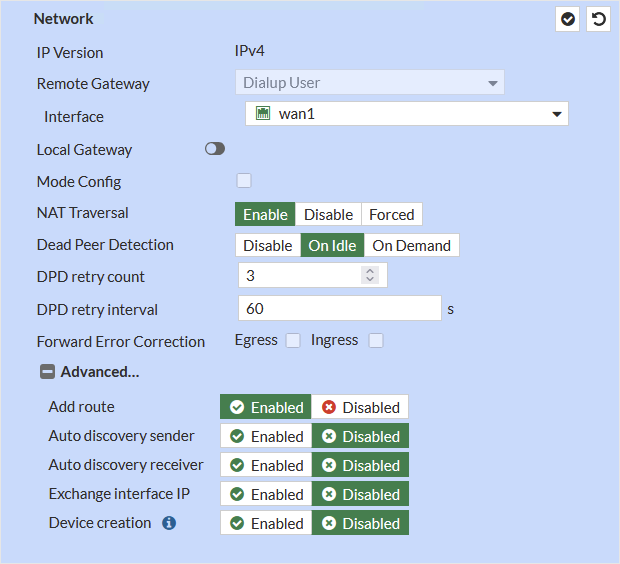The image size is (620, 564).
Task: Toggle the Local Gateway switch
Action: (x=214, y=149)
